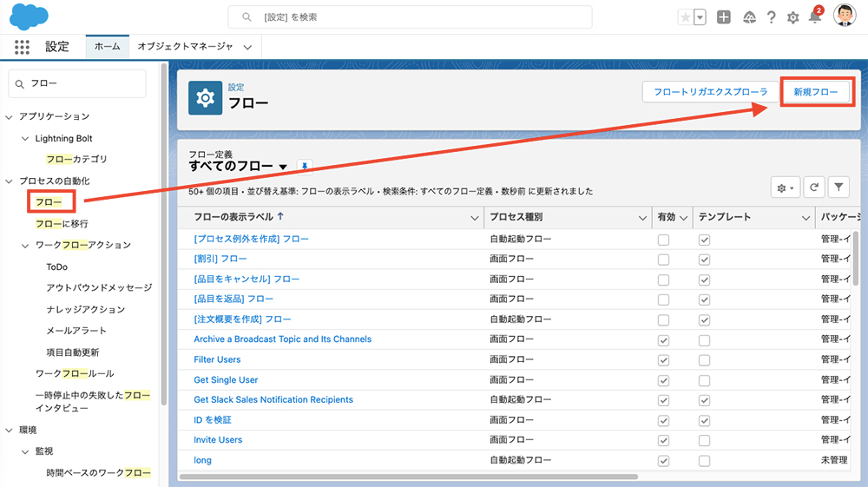The height and width of the screenshot is (487, 868).
Task: Collapse the 監視 tree node
Action: tap(25, 451)
